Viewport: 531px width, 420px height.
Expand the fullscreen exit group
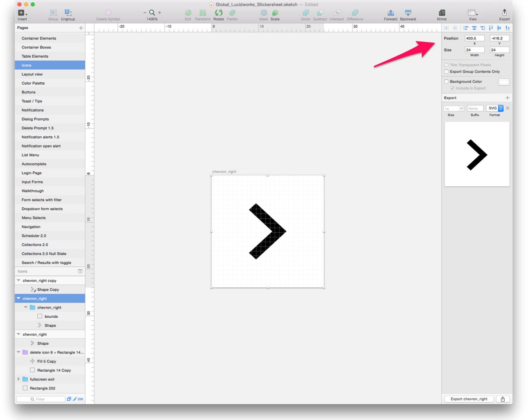coord(18,379)
